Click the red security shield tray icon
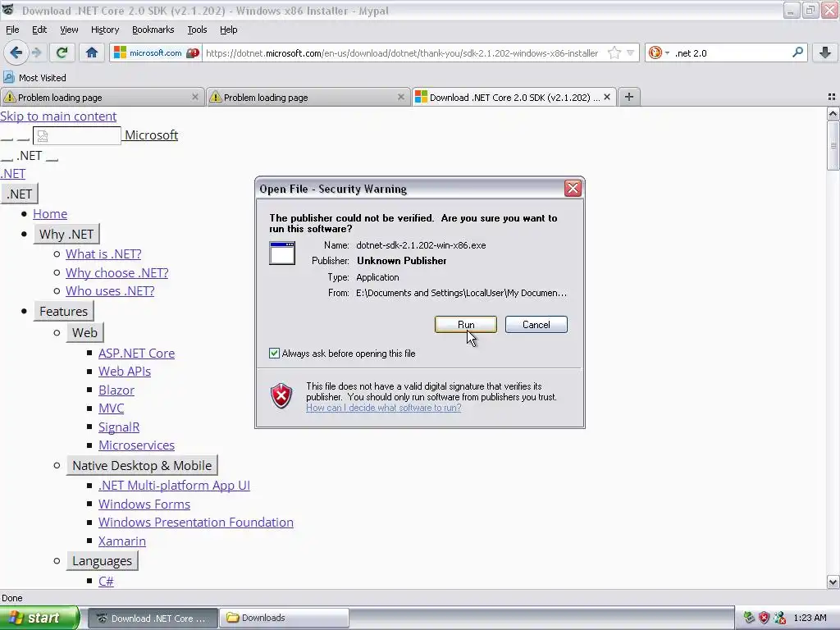The image size is (840, 630). pyautogui.click(x=764, y=618)
